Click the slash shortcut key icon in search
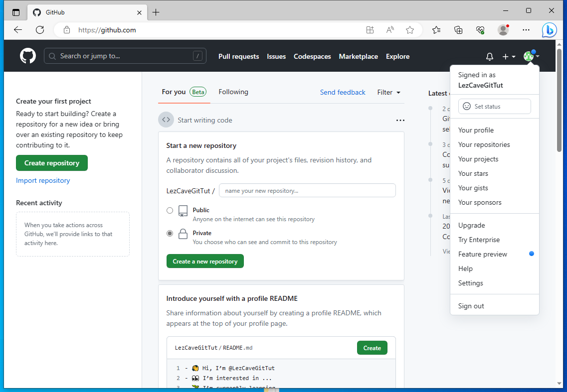567x392 pixels. pyautogui.click(x=197, y=56)
